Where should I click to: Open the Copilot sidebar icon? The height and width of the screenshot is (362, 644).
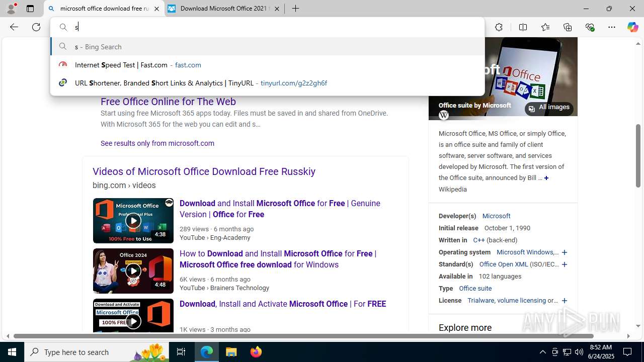(x=632, y=27)
